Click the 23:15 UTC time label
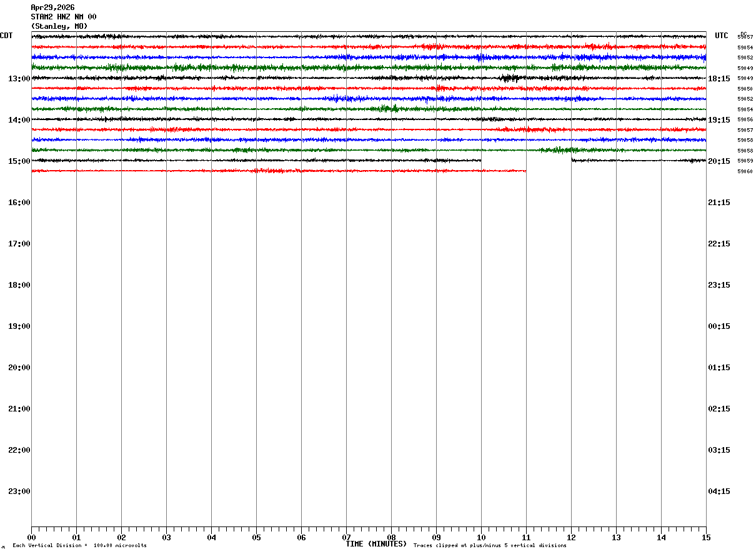 (x=719, y=285)
